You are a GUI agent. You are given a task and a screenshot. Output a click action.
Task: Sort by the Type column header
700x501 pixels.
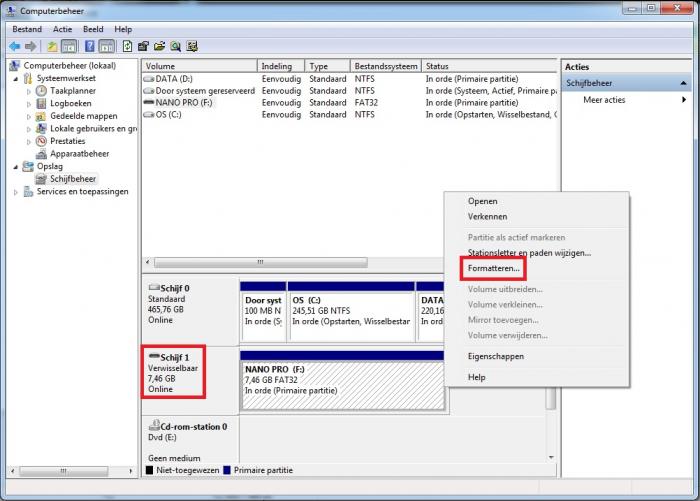click(x=328, y=66)
